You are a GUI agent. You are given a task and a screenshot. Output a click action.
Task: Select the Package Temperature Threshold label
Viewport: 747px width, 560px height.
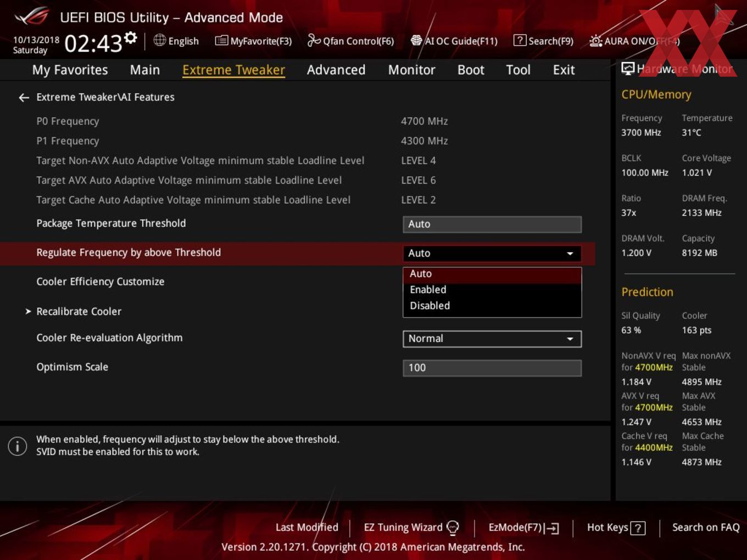(111, 223)
